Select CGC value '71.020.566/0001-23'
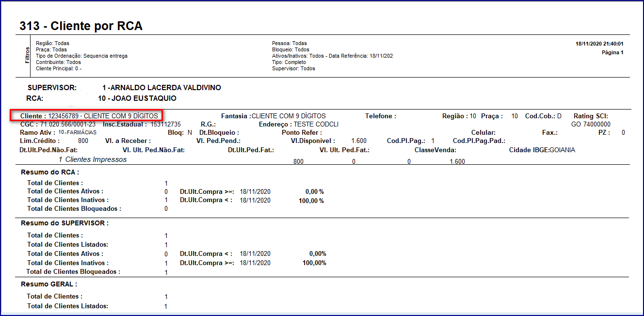Viewport: 644px width, 316px height. pos(68,125)
